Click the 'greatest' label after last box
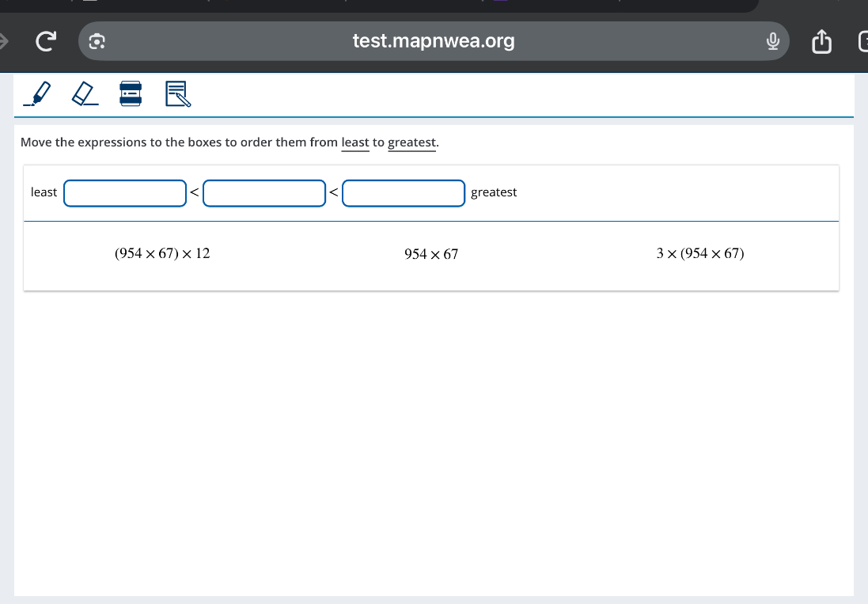Screen dimensions: 868x604 (494, 192)
